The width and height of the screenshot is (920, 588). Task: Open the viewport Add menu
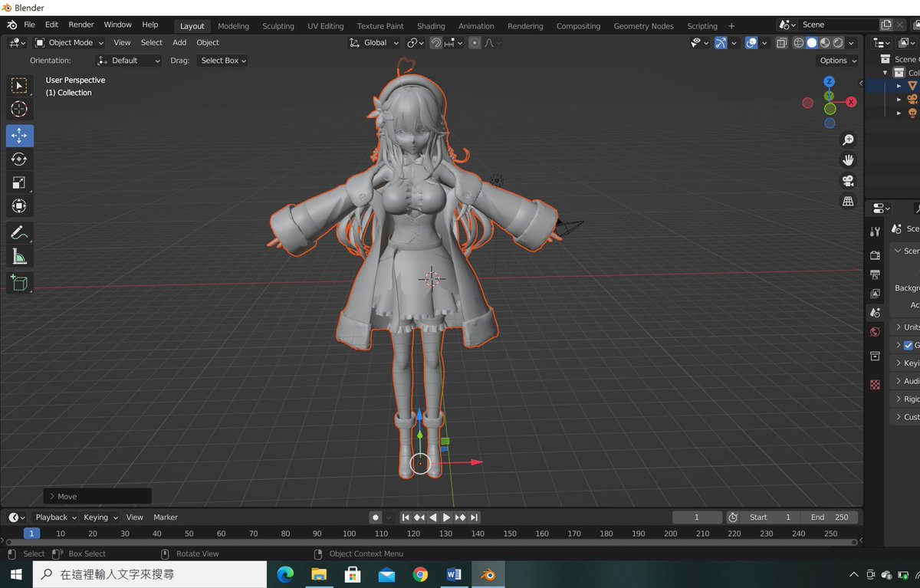[179, 43]
